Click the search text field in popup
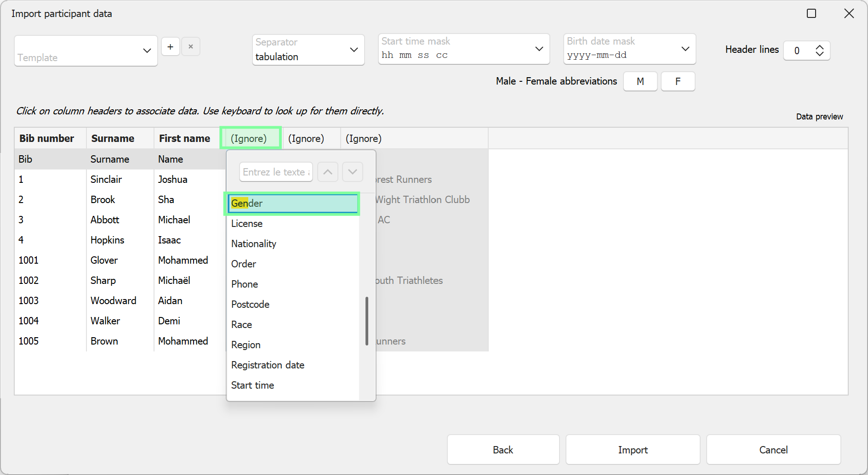This screenshot has width=868, height=475. click(276, 172)
